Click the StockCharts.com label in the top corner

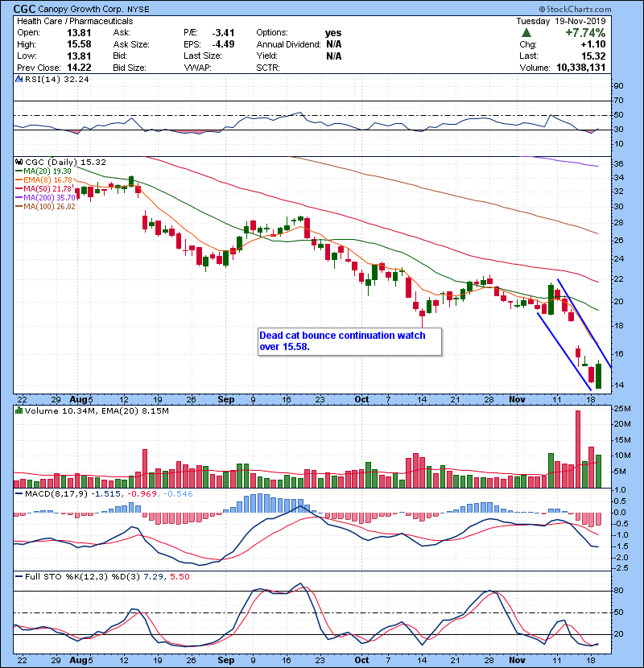point(575,9)
